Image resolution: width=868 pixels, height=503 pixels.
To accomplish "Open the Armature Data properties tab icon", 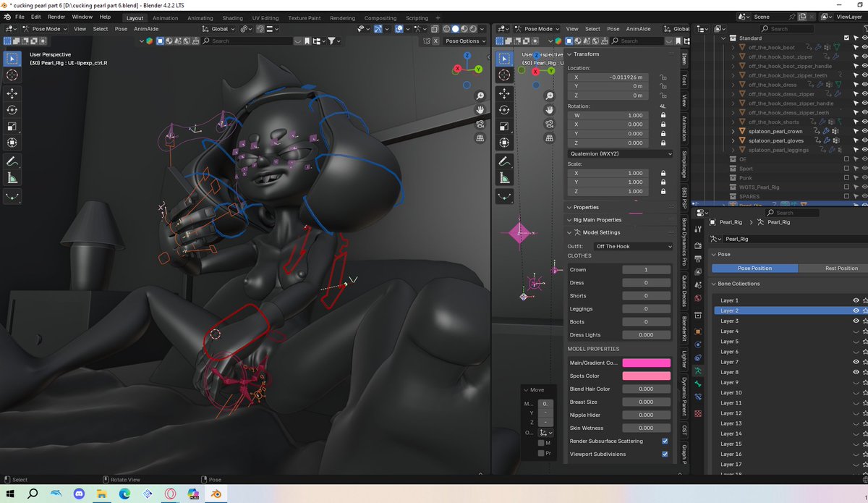I will [x=698, y=371].
